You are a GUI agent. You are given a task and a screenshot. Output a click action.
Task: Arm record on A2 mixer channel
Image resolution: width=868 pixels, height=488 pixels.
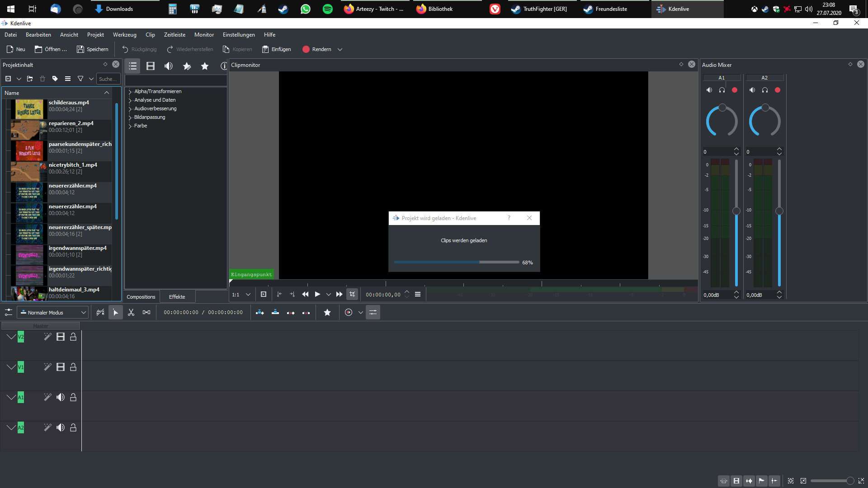coord(778,90)
